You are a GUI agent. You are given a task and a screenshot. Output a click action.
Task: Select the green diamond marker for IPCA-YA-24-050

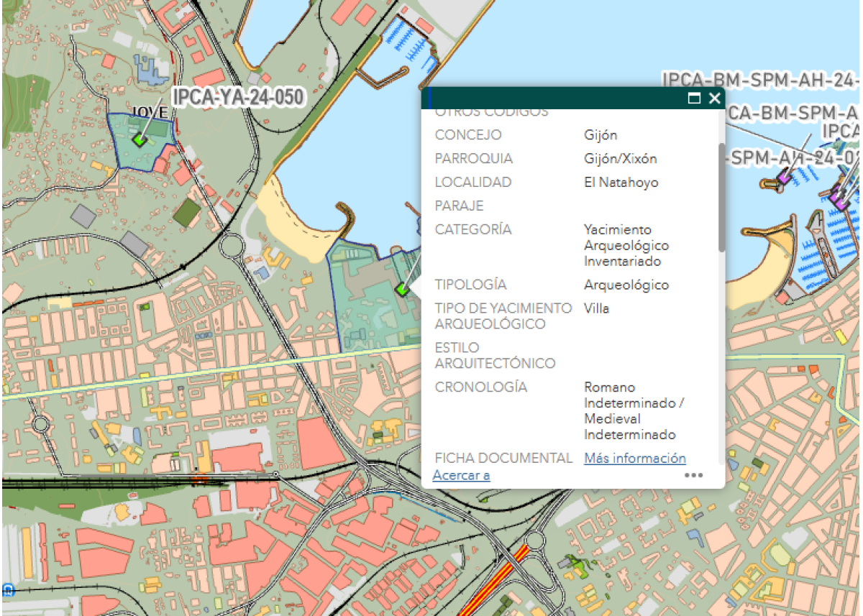coord(140,140)
